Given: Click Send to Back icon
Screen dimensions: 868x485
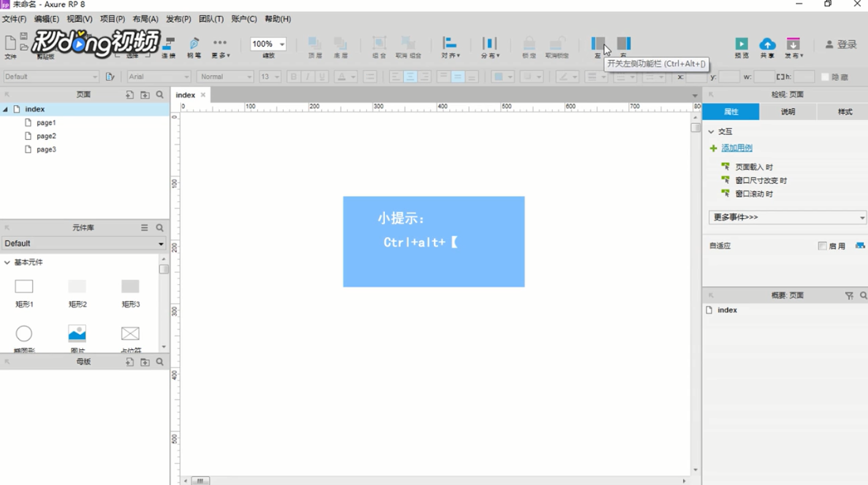Looking at the screenshot, I should coord(341,43).
